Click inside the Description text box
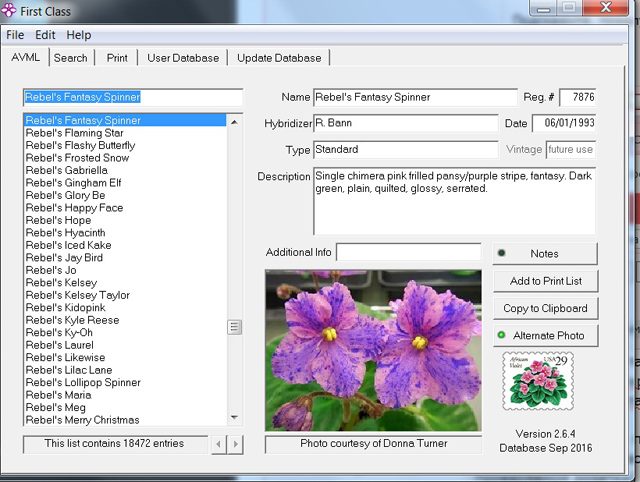The image size is (640, 482). pyautogui.click(x=454, y=201)
